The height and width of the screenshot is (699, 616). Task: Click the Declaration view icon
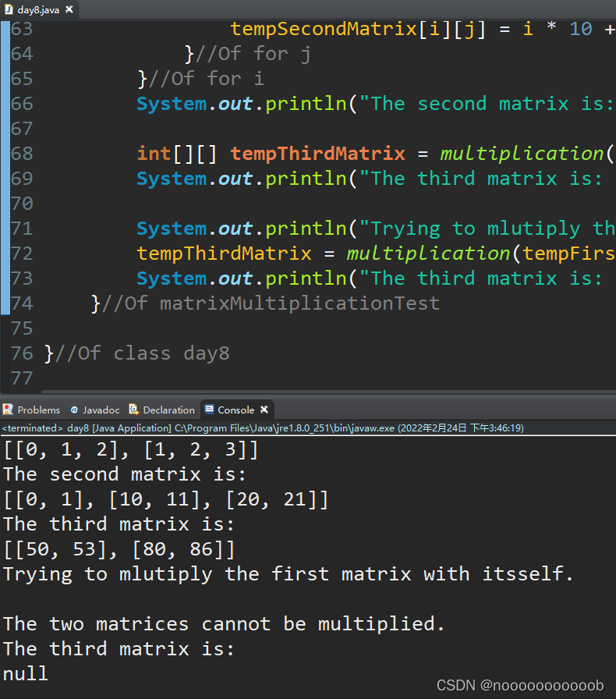point(133,410)
